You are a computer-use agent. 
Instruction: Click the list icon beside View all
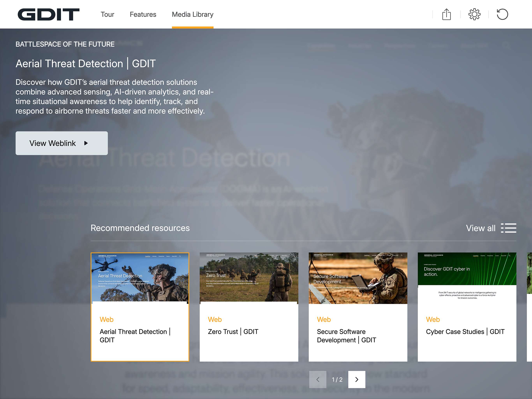[508, 228]
